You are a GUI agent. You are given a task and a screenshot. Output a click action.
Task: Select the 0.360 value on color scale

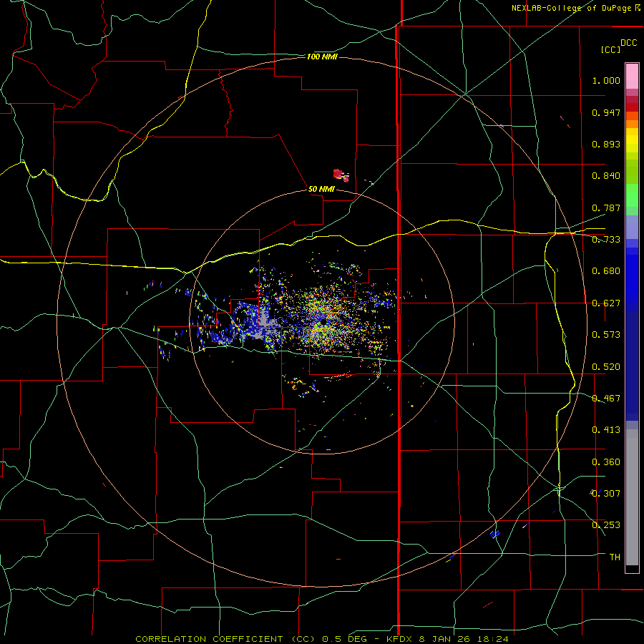pyautogui.click(x=606, y=462)
